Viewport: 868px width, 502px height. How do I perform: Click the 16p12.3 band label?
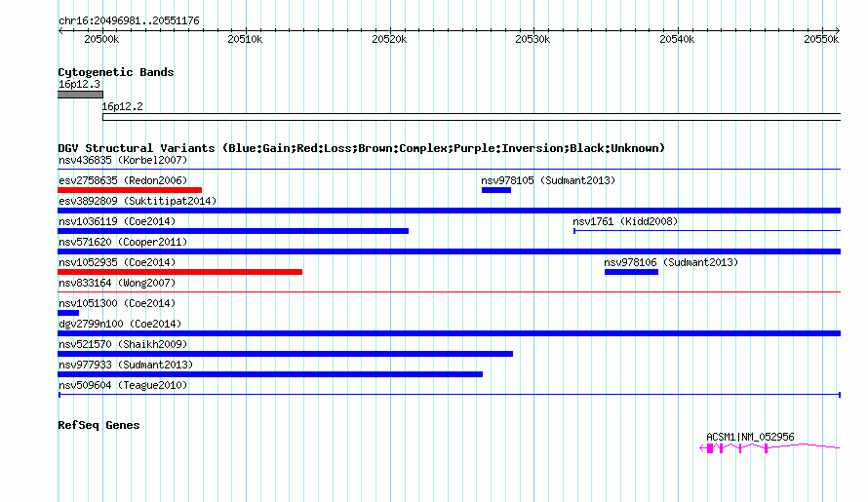point(79,84)
